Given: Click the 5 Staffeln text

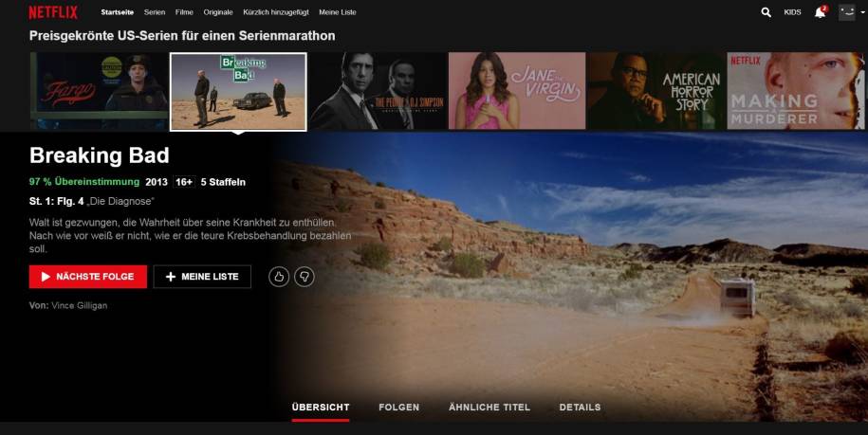Looking at the screenshot, I should point(223,182).
